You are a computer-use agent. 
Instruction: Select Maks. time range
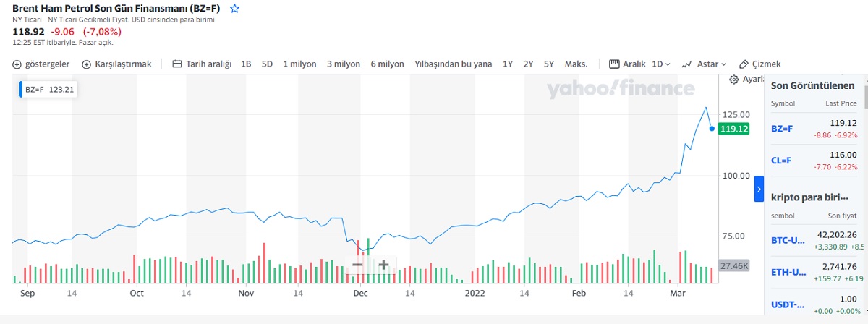click(576, 64)
